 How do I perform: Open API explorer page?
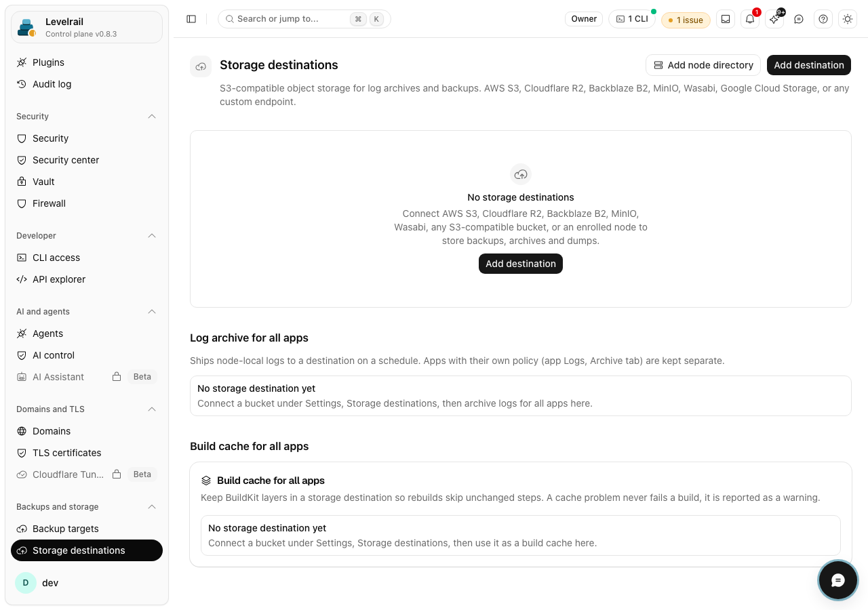point(87,279)
